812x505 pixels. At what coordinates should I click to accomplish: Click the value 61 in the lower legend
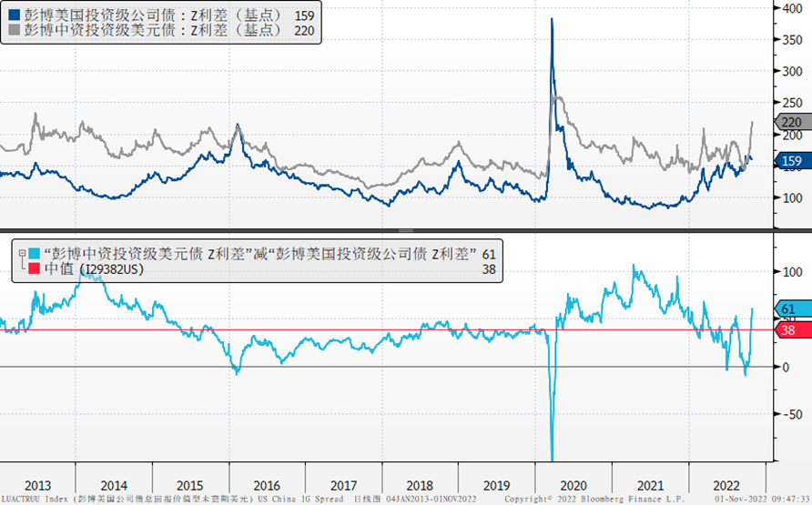point(489,255)
